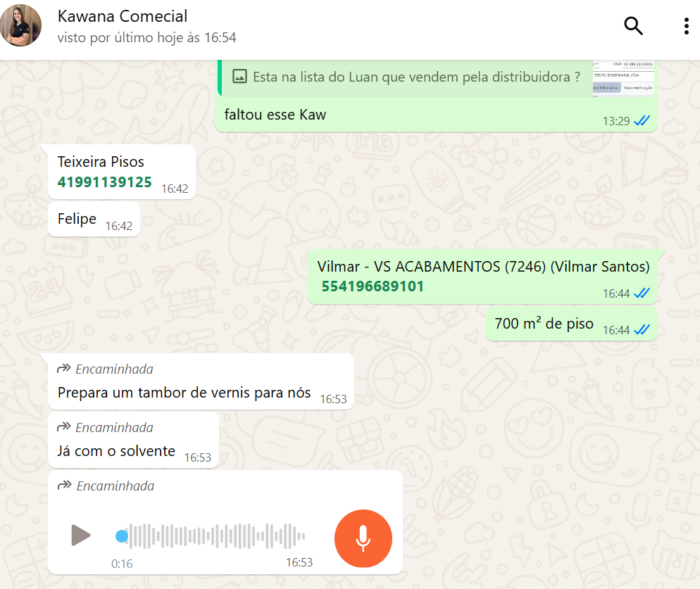The width and height of the screenshot is (700, 589).
Task: Play the forwarded voice message
Action: (81, 535)
